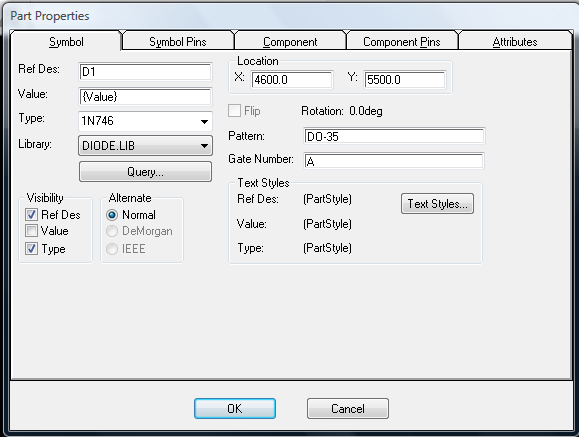
Task: Open the Component Pins tab
Action: point(402,41)
